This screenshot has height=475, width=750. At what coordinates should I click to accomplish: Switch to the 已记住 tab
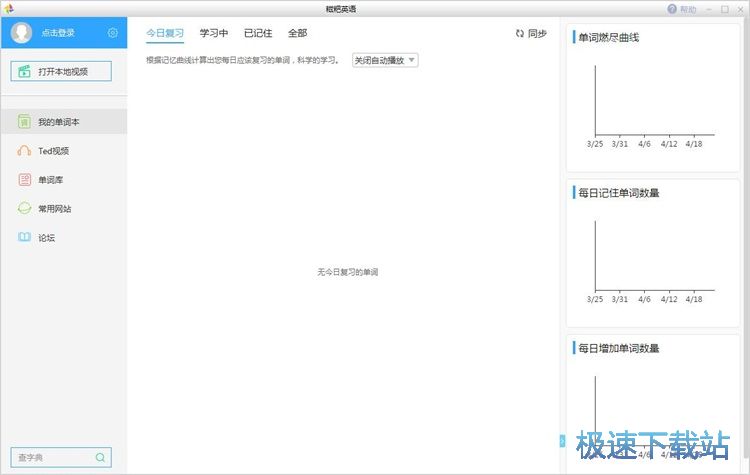(x=258, y=33)
